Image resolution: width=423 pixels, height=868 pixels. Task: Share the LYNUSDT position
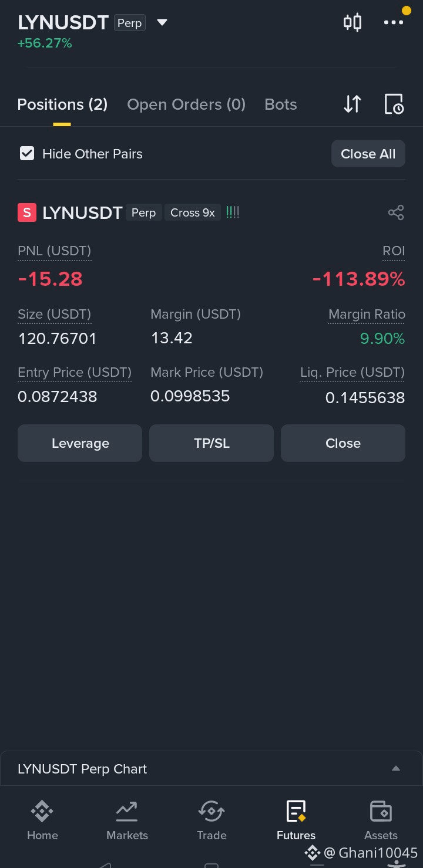coord(396,212)
